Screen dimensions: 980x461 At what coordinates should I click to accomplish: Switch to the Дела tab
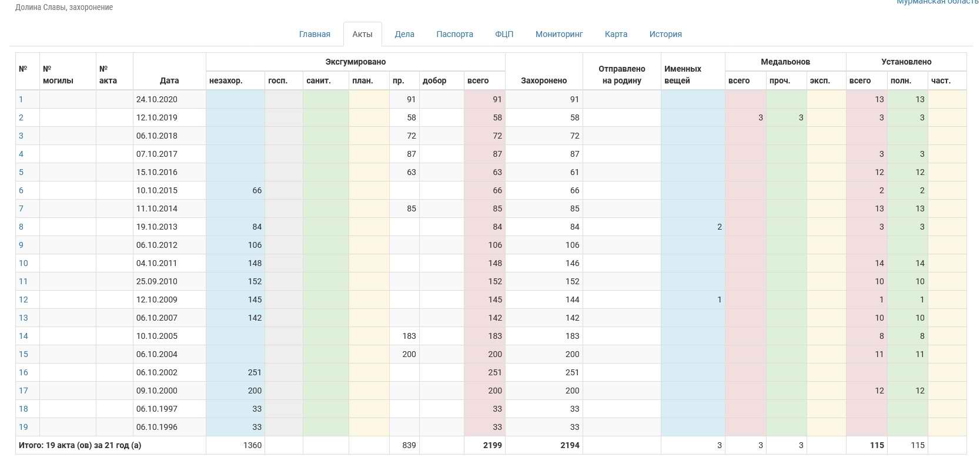click(x=404, y=34)
